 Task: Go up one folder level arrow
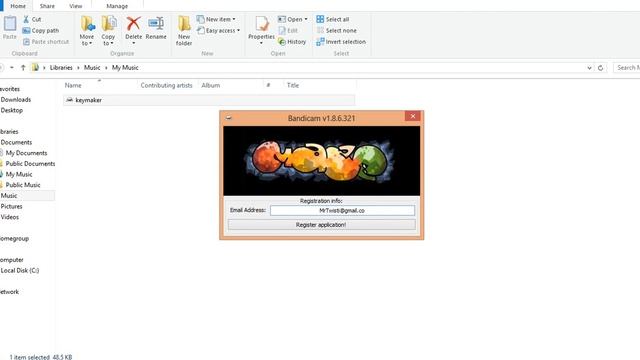(23, 68)
